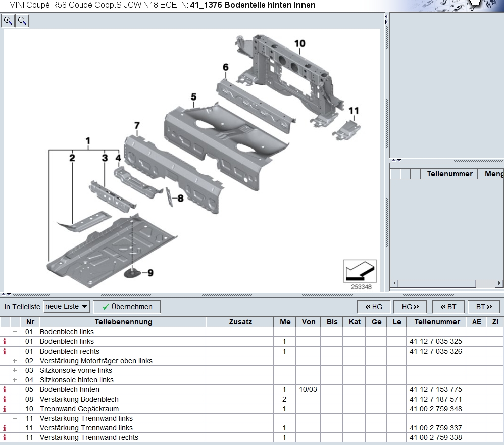Viewport: 504px width, 445px height.
Task: Collapse the Verstärkung Trennwand links group
Action: [x=15, y=418]
